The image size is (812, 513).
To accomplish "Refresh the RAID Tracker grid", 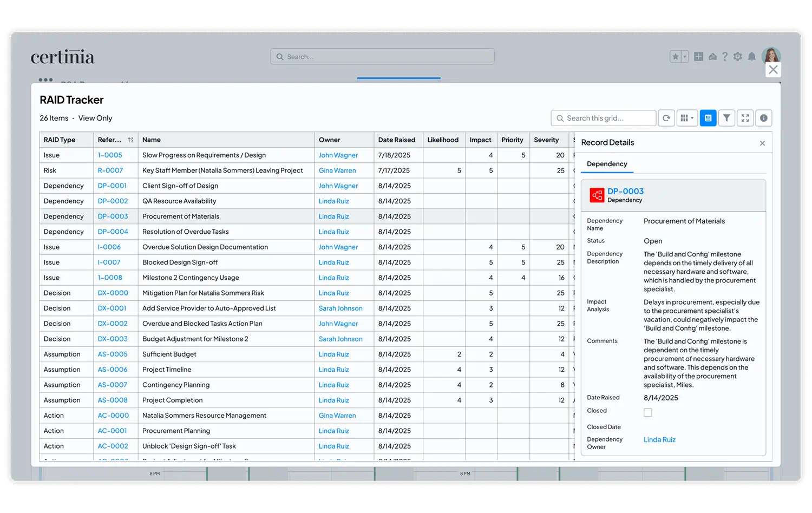I will (666, 118).
